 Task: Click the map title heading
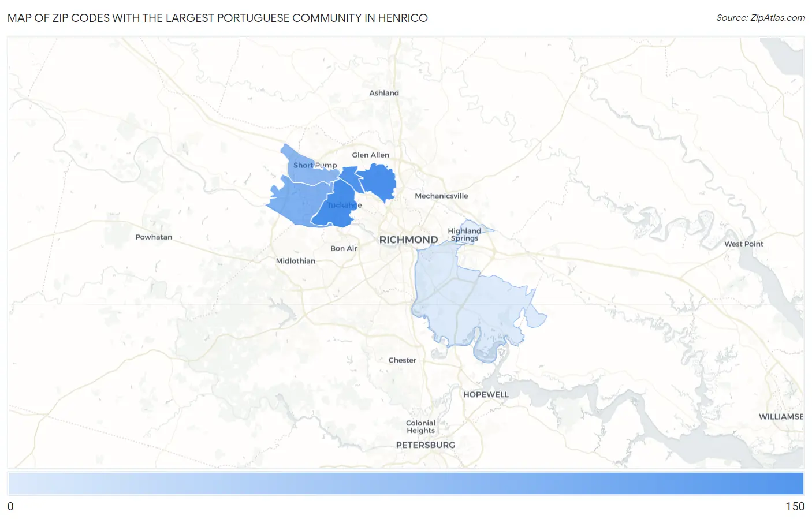[x=218, y=18]
